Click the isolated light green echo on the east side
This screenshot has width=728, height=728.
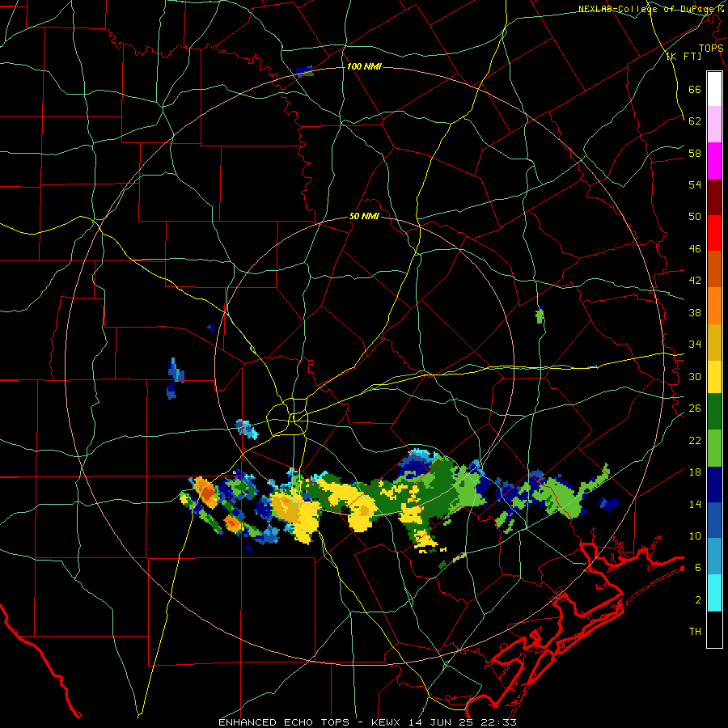tap(540, 315)
